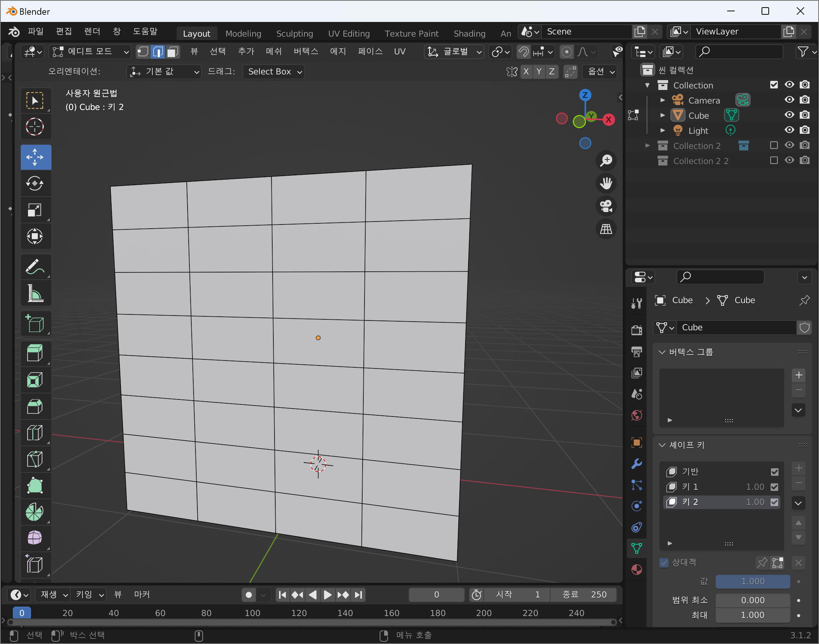Screen dimensions: 819x644
Task: Expand Camera tree item
Action: [x=662, y=100]
